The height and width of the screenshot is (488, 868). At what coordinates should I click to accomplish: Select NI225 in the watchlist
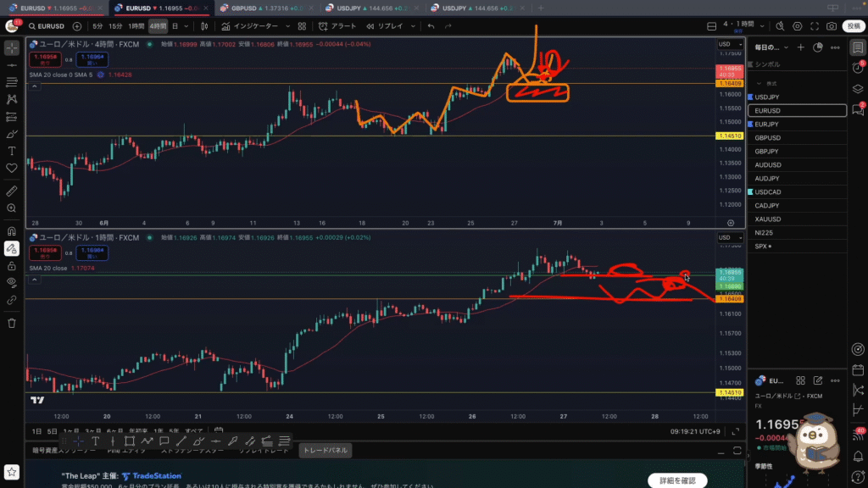coord(797,233)
